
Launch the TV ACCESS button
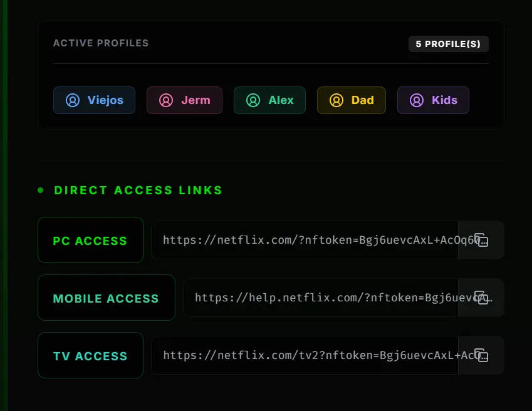[x=91, y=355]
